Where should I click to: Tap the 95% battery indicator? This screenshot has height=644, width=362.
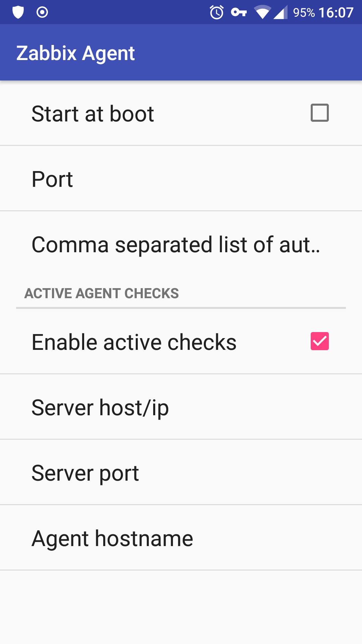(304, 13)
